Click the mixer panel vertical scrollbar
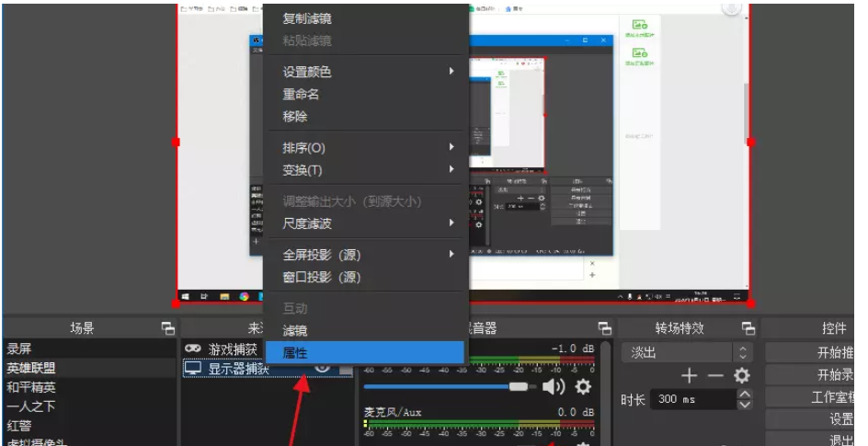Viewport: 868px width, 446px height. tap(606, 393)
